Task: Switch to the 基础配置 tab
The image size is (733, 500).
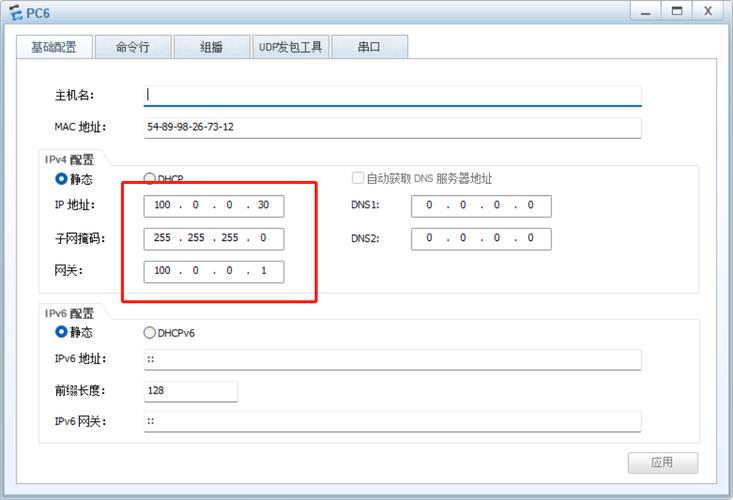Action: pyautogui.click(x=54, y=47)
